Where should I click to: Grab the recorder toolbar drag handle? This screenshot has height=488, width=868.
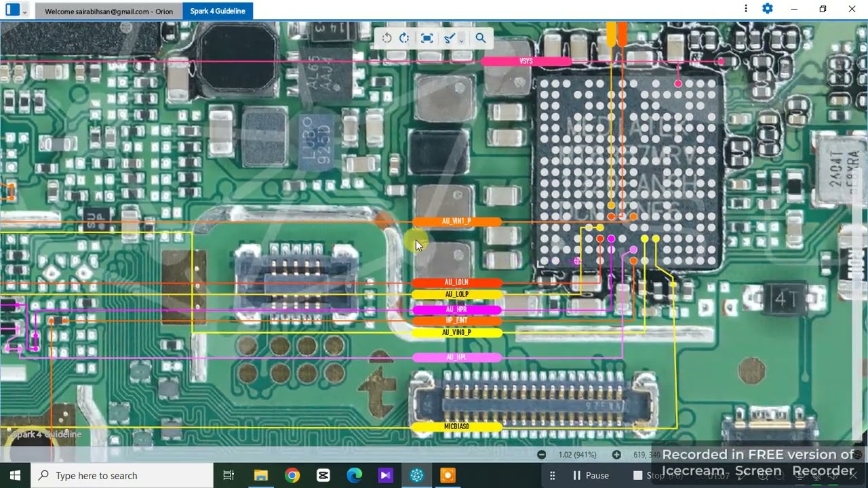coord(553,475)
